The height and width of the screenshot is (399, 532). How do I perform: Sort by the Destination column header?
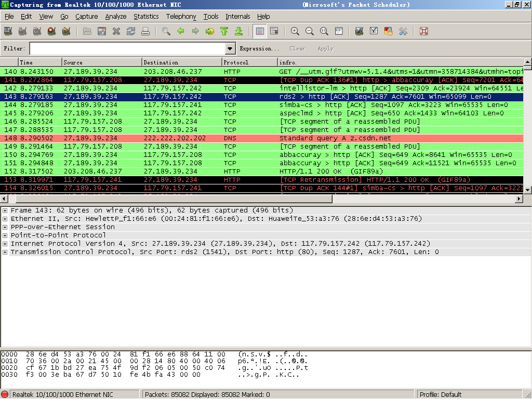tap(182, 62)
